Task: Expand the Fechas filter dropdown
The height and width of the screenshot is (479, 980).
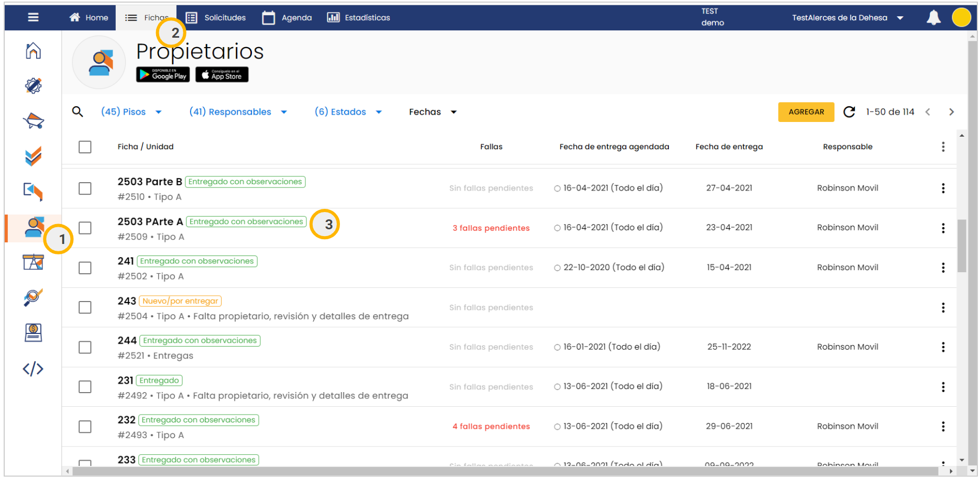Action: coord(433,112)
